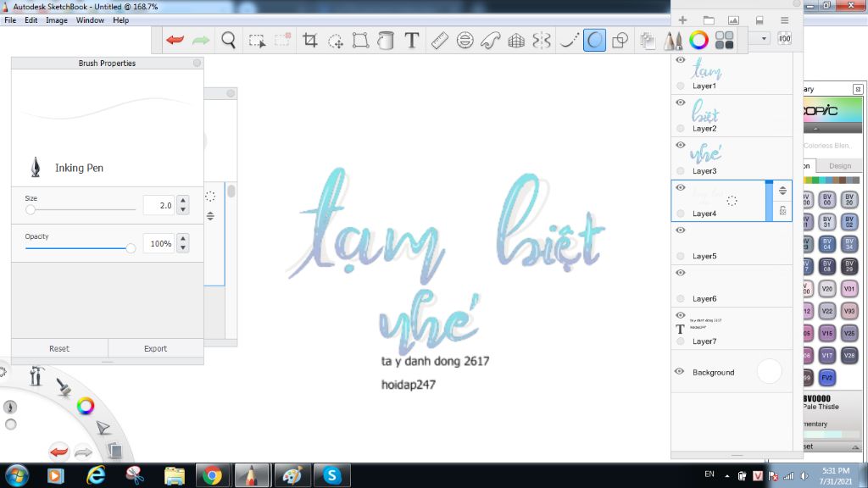The height and width of the screenshot is (488, 868).
Task: Hide Layer6 with its eye icon
Action: click(x=681, y=273)
